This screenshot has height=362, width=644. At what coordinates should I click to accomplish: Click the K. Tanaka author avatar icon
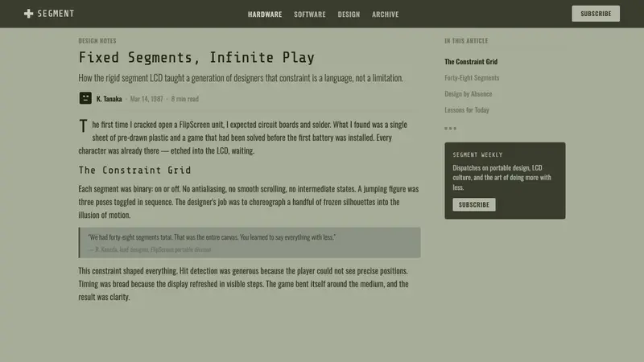pos(85,98)
